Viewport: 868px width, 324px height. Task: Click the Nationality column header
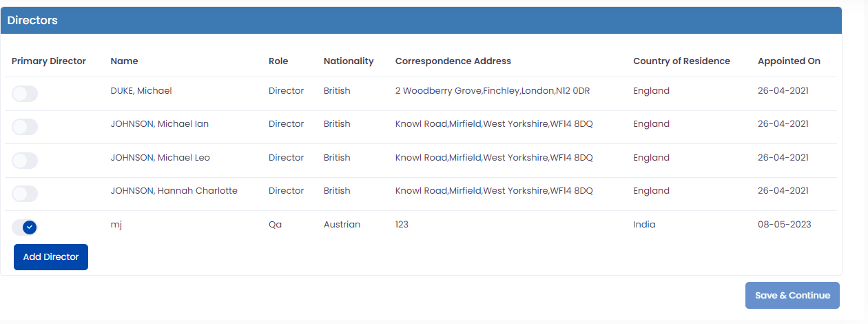coord(349,61)
